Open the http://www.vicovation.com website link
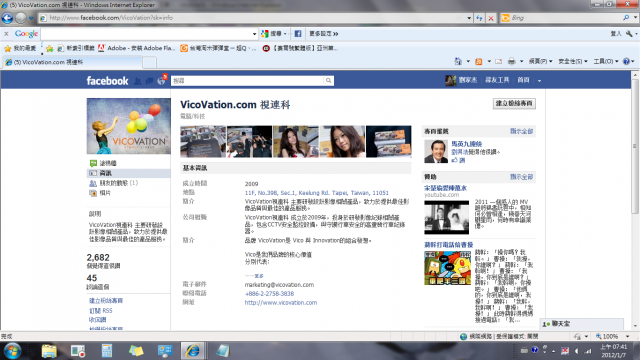Image resolution: width=640 pixels, height=360 pixels. (x=281, y=302)
